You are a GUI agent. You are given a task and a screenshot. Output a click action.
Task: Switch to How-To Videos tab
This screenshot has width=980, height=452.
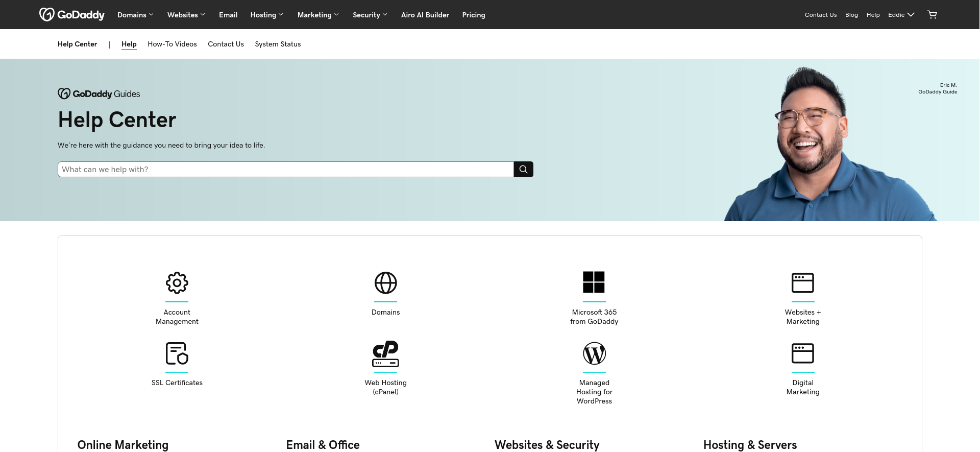tap(173, 44)
